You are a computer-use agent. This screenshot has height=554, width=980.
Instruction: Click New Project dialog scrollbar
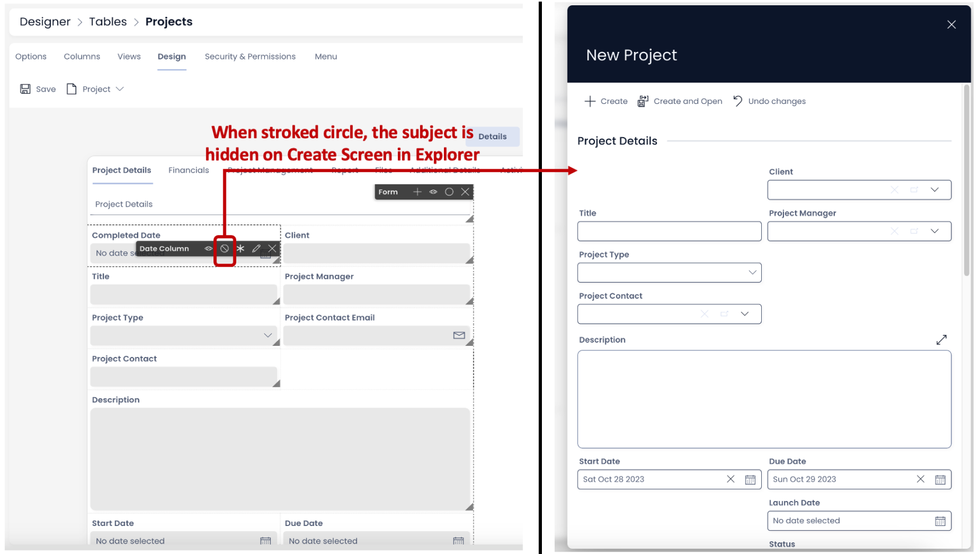[967, 180]
